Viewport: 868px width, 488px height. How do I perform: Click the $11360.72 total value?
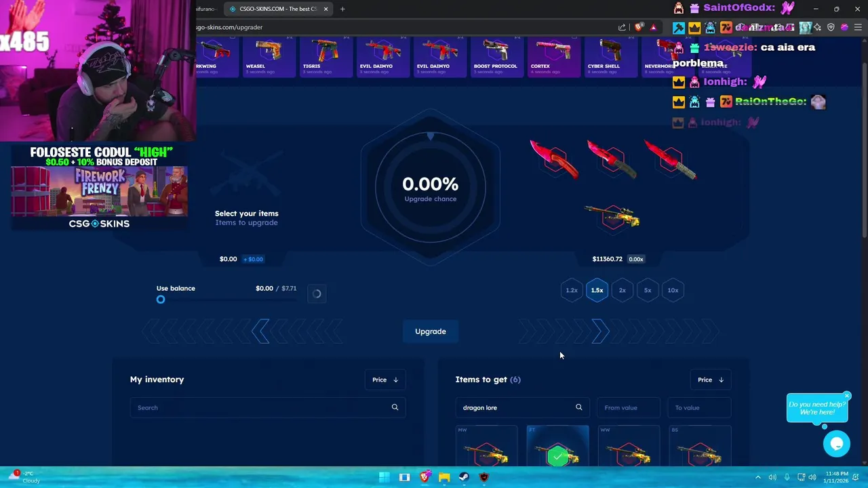coord(607,259)
